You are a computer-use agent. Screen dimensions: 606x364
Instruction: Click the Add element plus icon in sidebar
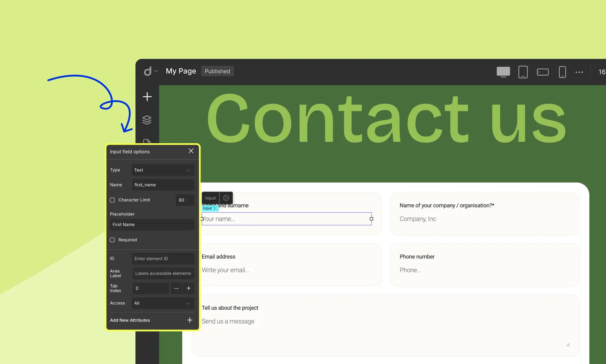(x=147, y=96)
